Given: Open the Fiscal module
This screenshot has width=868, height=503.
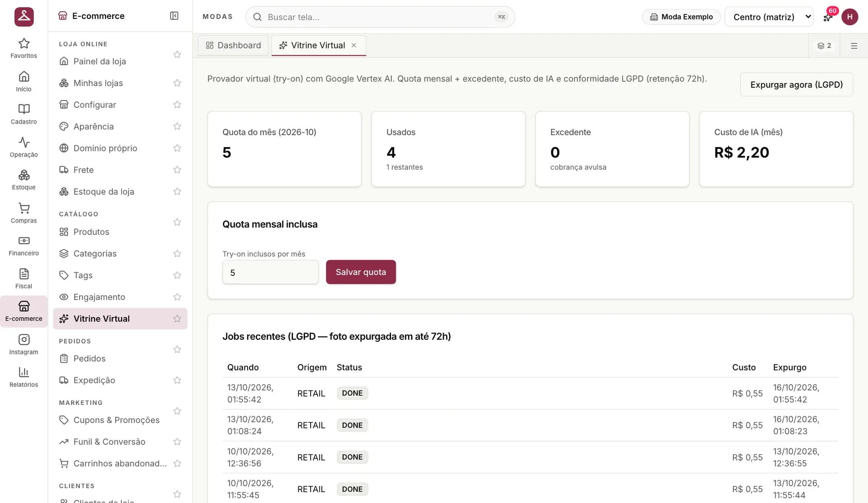Looking at the screenshot, I should (x=24, y=279).
